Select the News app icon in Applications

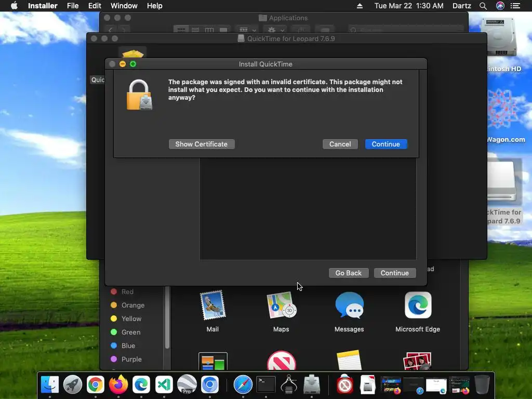(281, 361)
